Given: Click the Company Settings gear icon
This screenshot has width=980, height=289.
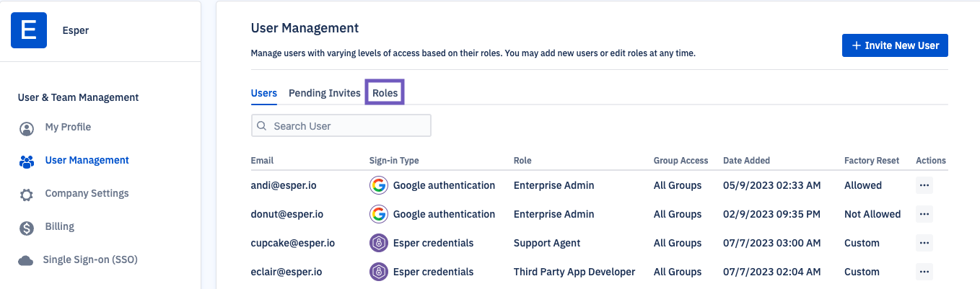Looking at the screenshot, I should (27, 195).
